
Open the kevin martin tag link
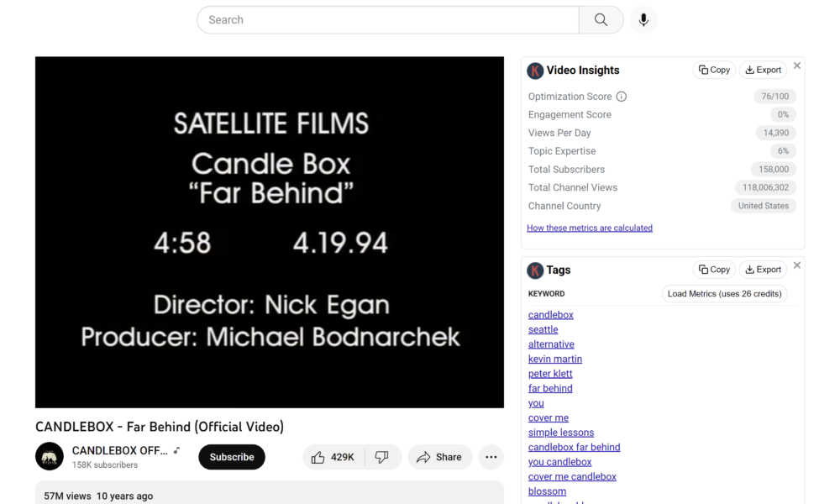point(555,359)
